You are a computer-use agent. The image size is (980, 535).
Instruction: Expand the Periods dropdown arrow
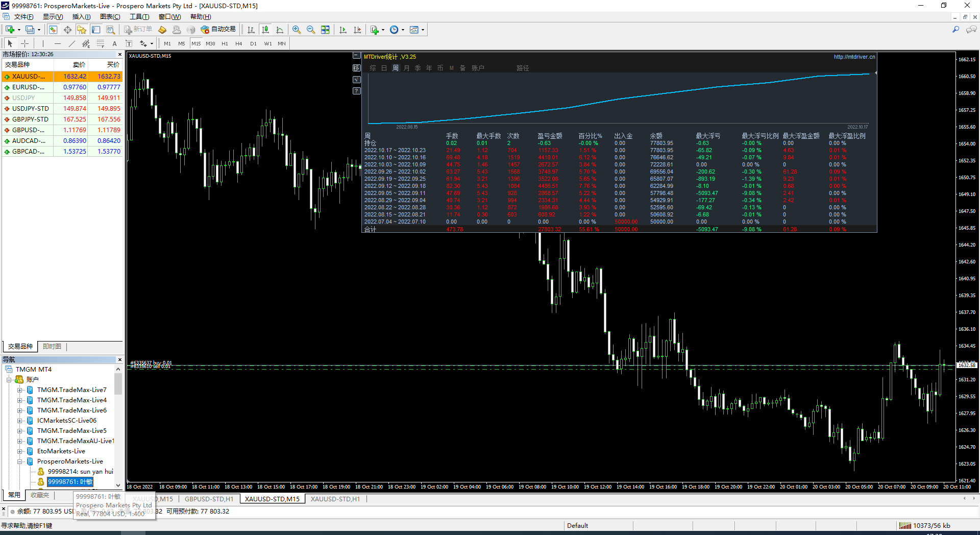click(403, 30)
